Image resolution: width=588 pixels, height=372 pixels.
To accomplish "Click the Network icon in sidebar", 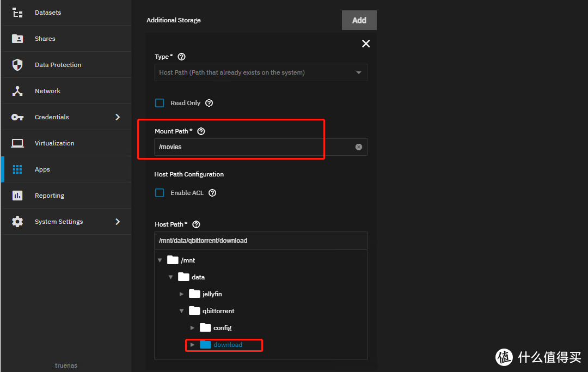I will (17, 91).
